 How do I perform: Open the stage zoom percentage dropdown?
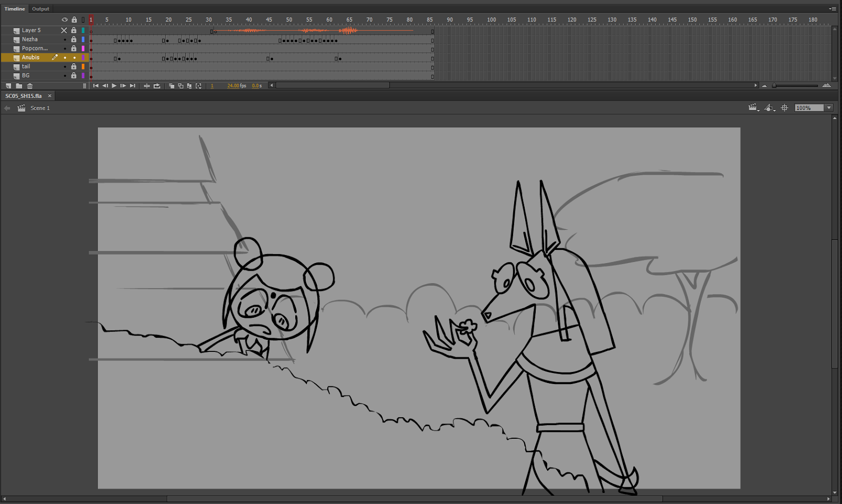pyautogui.click(x=829, y=108)
